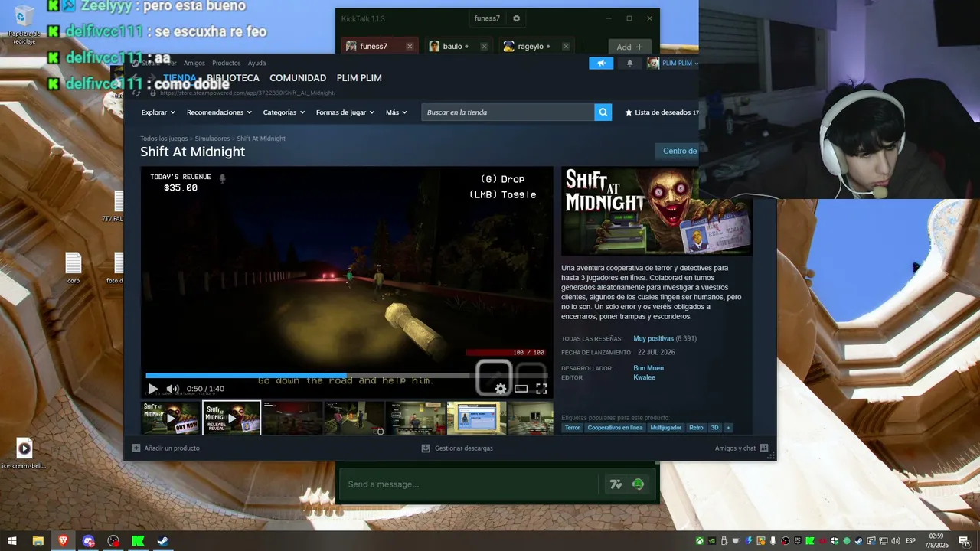Go to BIBLIOTECA tab
The image size is (980, 551).
234,78
